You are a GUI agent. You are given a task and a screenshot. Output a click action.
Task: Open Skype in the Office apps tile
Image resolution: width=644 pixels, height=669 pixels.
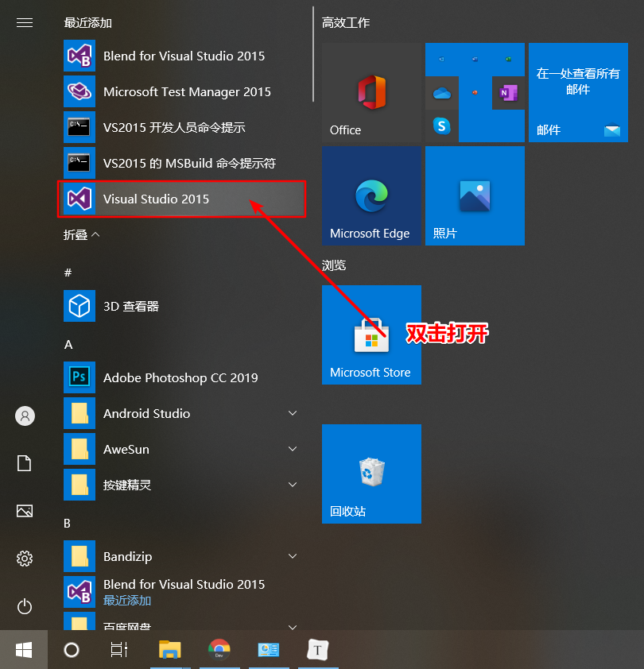442,126
